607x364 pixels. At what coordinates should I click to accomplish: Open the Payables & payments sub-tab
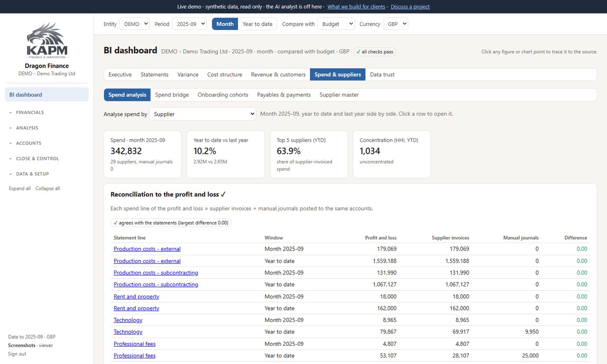284,95
